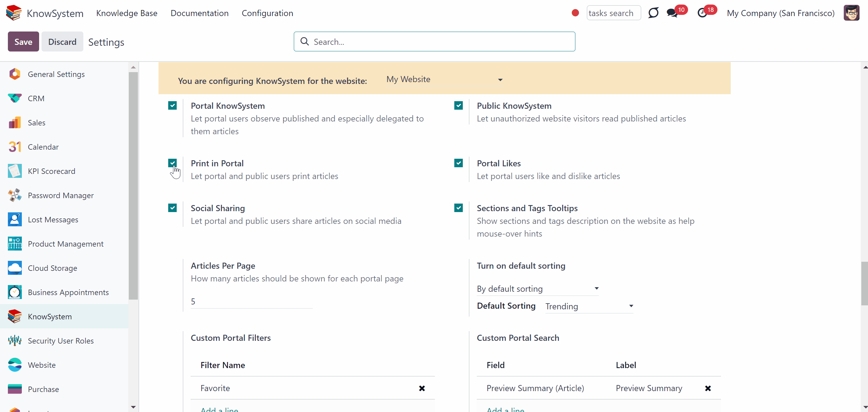Open the Knowledge Base menu
The height and width of the screenshot is (412, 868).
point(127,13)
